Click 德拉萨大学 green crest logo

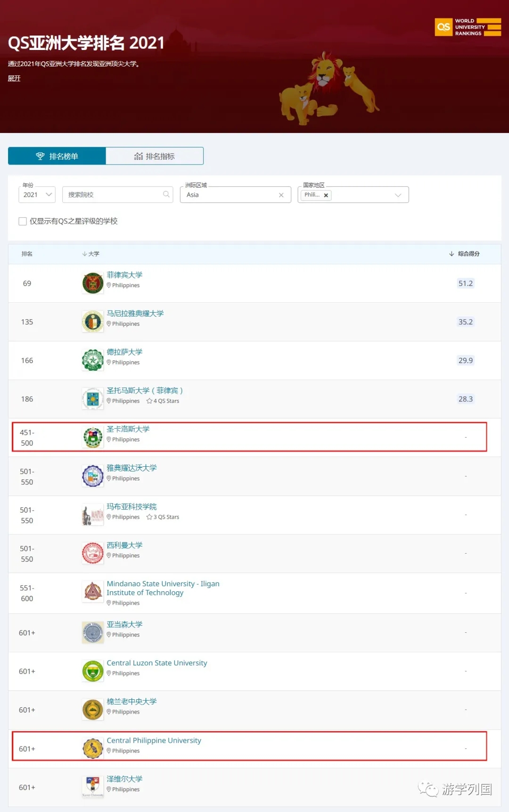click(x=93, y=361)
